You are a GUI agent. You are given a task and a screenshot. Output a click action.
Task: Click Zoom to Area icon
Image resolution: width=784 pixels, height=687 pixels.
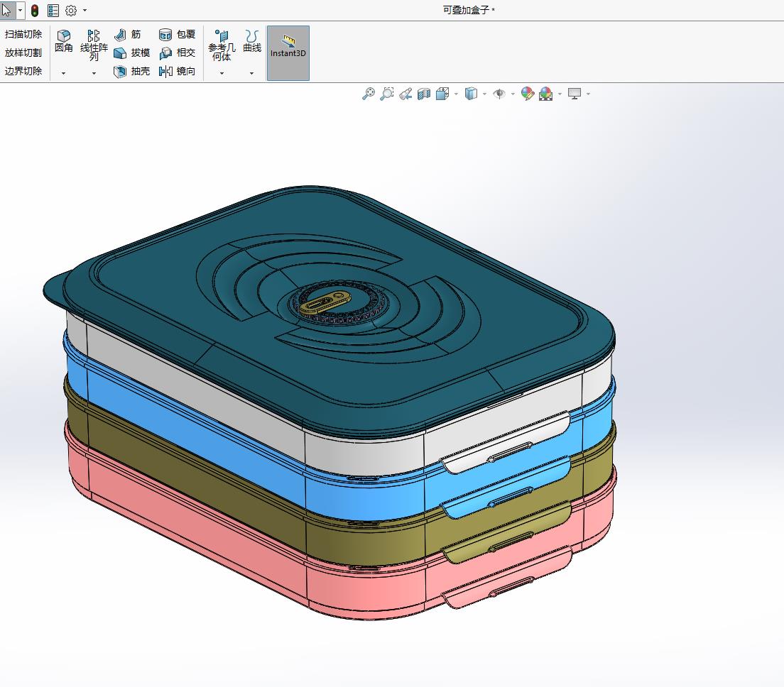[x=387, y=94]
